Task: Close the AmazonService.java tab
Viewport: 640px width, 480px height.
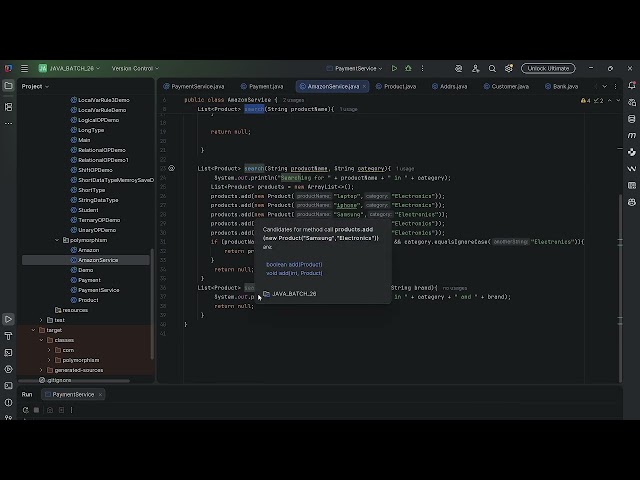Action: tap(364, 87)
